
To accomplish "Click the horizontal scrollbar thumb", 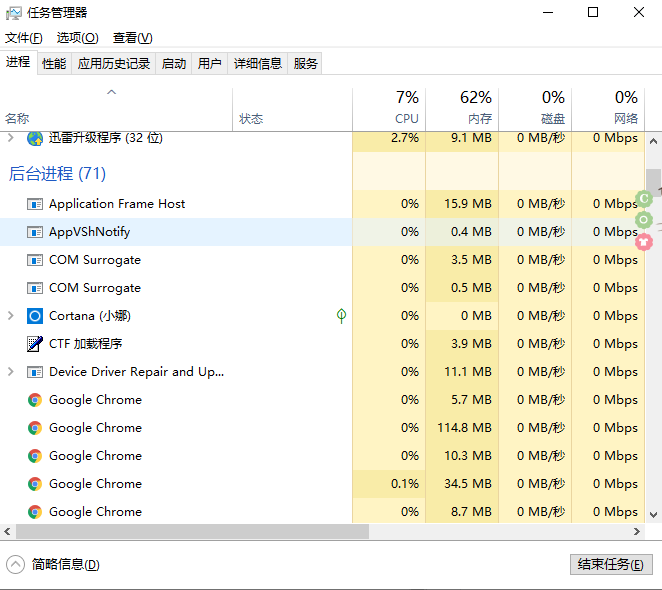I will 192,531.
